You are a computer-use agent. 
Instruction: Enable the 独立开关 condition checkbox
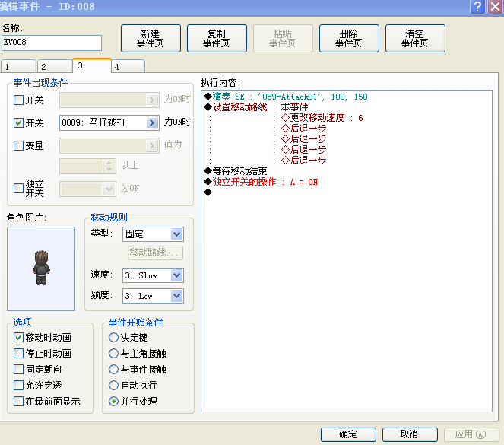[x=19, y=188]
